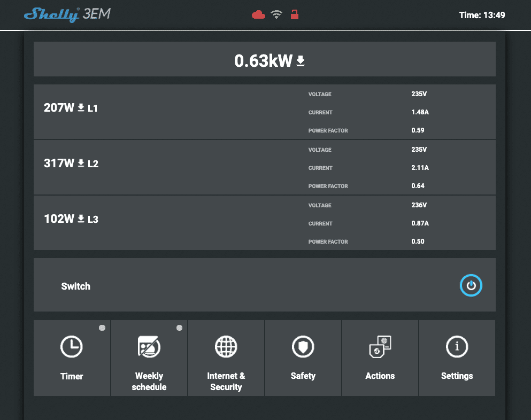Click the Shelly 3EM logo
The height and width of the screenshot is (420, 531).
click(x=67, y=14)
